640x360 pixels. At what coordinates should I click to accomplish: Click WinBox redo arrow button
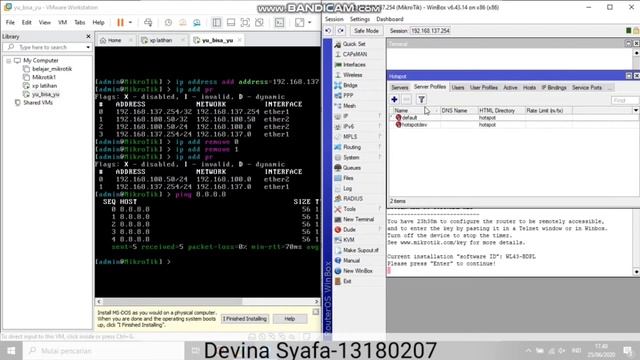(x=341, y=31)
